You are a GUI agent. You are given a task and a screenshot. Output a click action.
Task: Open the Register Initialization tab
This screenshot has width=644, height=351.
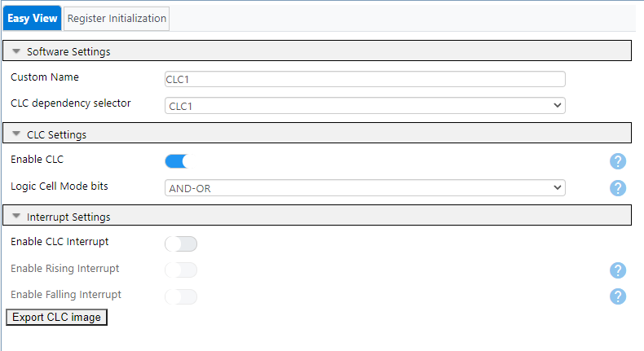(x=117, y=18)
